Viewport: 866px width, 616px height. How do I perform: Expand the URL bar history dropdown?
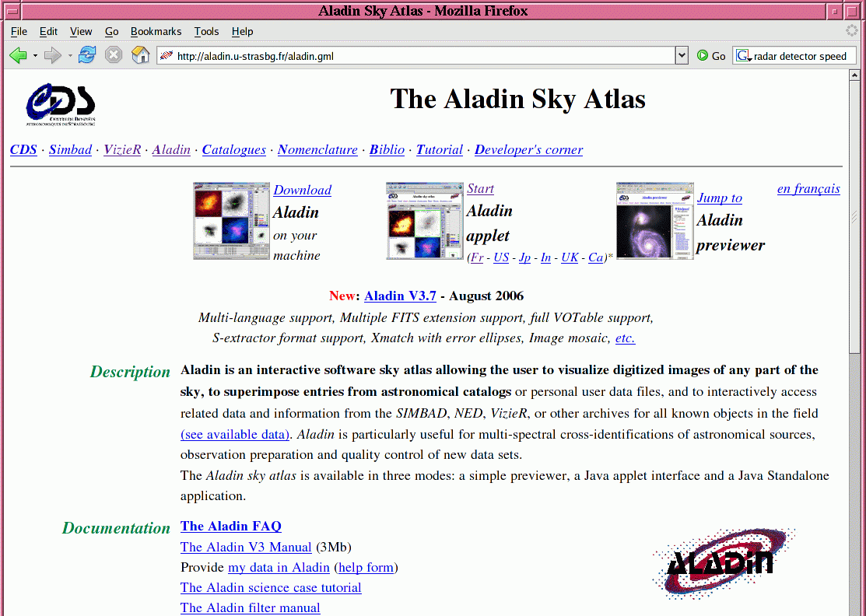(x=682, y=55)
